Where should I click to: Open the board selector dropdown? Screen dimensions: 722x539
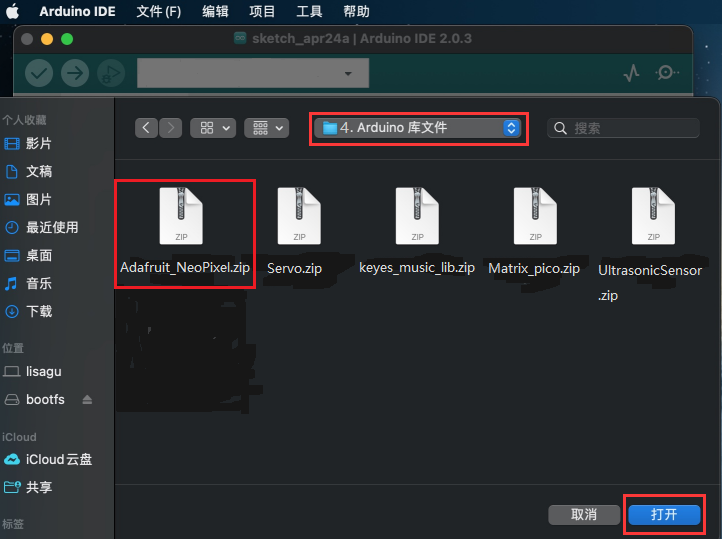[x=253, y=73]
